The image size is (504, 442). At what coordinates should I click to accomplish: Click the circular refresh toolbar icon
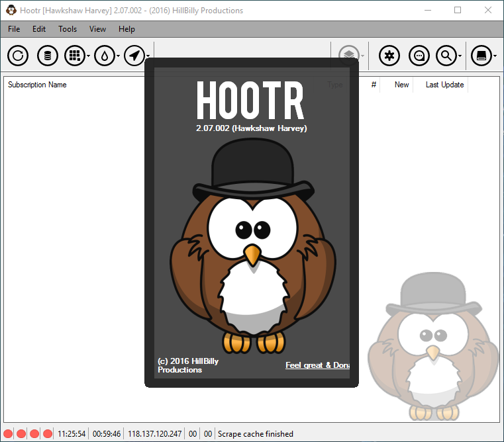click(x=18, y=56)
